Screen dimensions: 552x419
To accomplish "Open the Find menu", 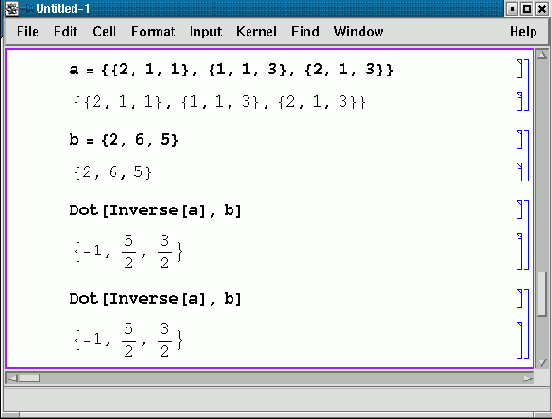I will pos(305,32).
